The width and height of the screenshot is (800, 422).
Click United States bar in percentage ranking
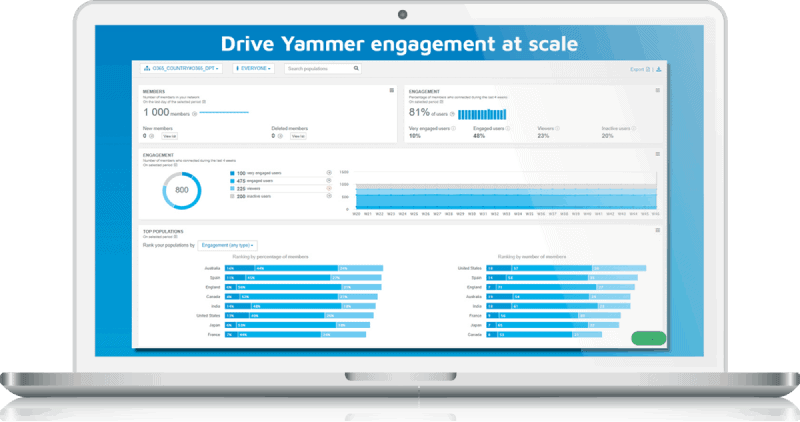tap(299, 316)
